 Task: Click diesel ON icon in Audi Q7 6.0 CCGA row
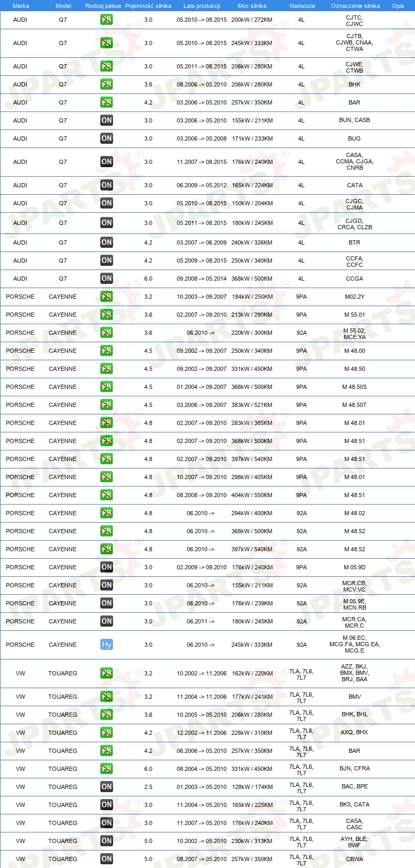pyautogui.click(x=107, y=279)
